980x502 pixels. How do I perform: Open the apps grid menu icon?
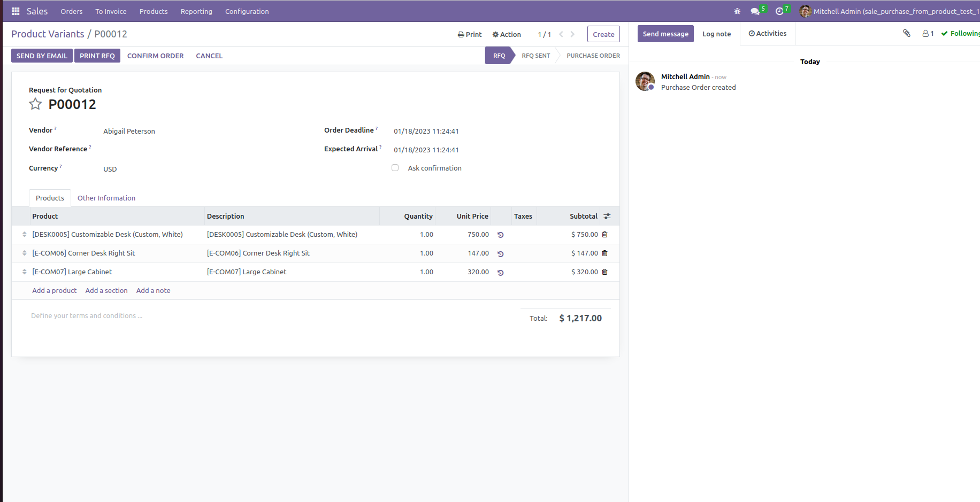[x=16, y=11]
